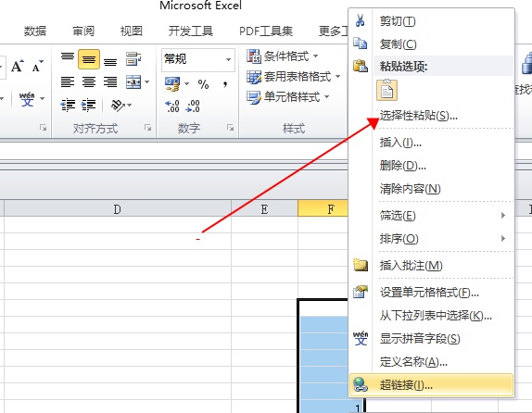This screenshot has width=532, height=413.
Task: Click the merge and center icon
Action: coord(133,82)
